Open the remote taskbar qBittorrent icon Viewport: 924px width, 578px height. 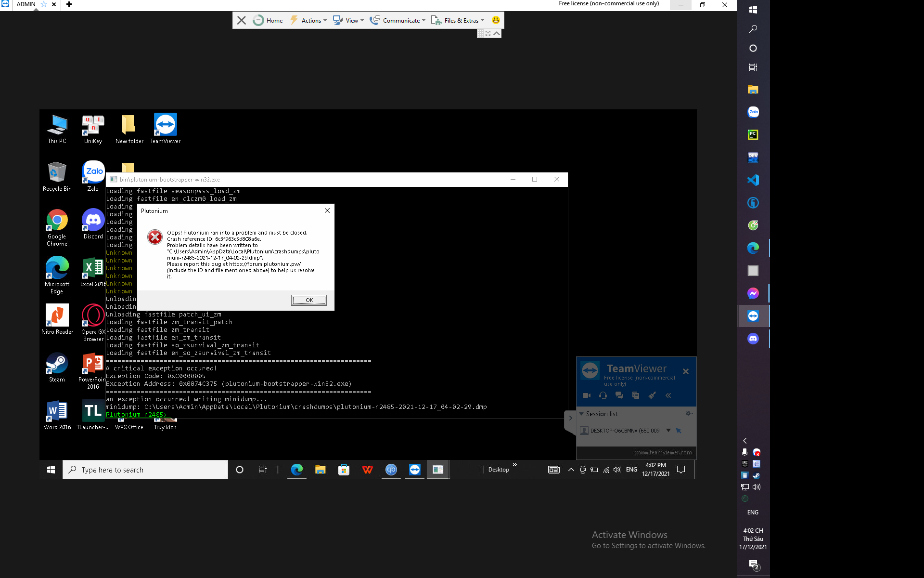click(391, 470)
